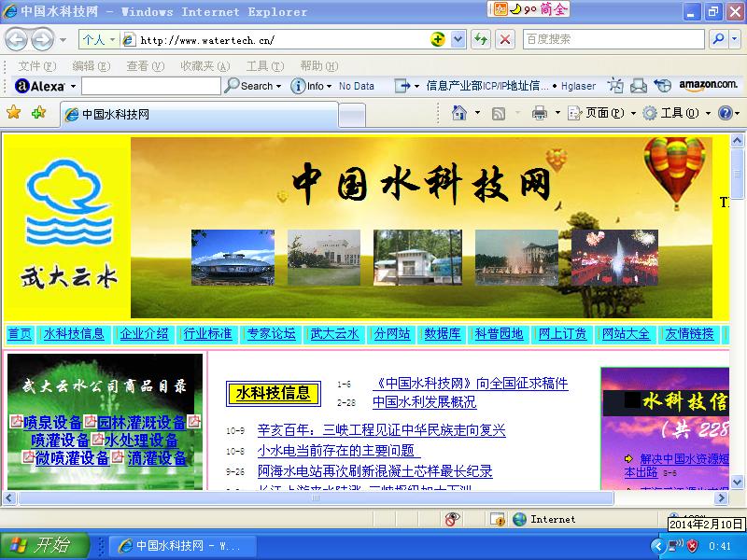Open the Print options dropdown arrow

pyautogui.click(x=557, y=113)
